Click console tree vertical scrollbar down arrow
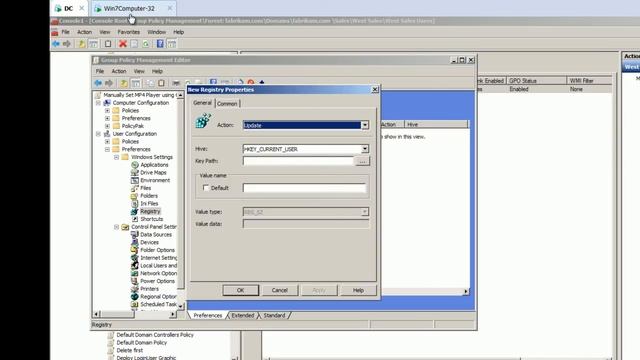The image size is (640, 360). (181, 306)
